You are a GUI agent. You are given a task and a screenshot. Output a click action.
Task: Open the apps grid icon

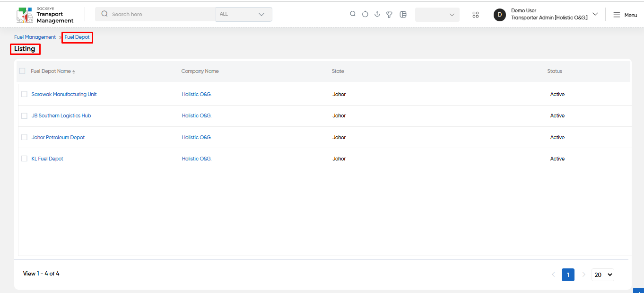click(476, 15)
